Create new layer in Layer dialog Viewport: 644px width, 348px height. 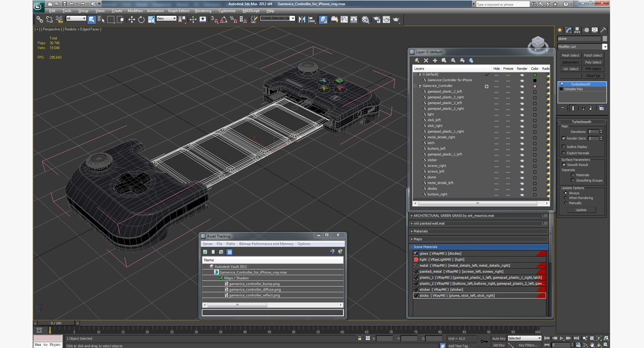tap(417, 60)
